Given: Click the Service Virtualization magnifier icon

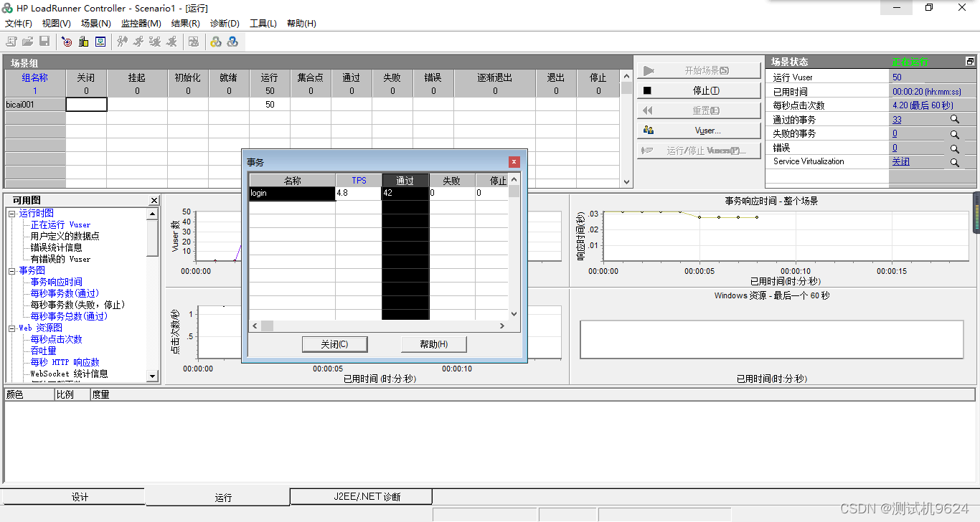Looking at the screenshot, I should (x=955, y=162).
